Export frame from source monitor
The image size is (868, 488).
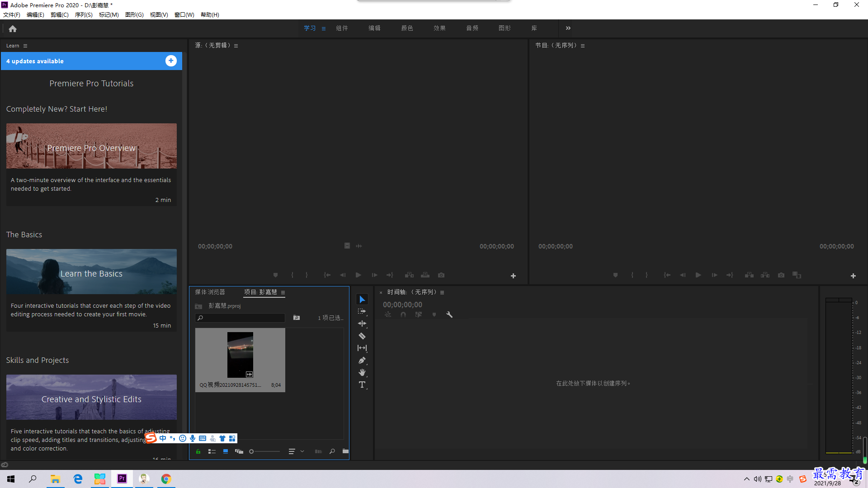pyautogui.click(x=441, y=275)
